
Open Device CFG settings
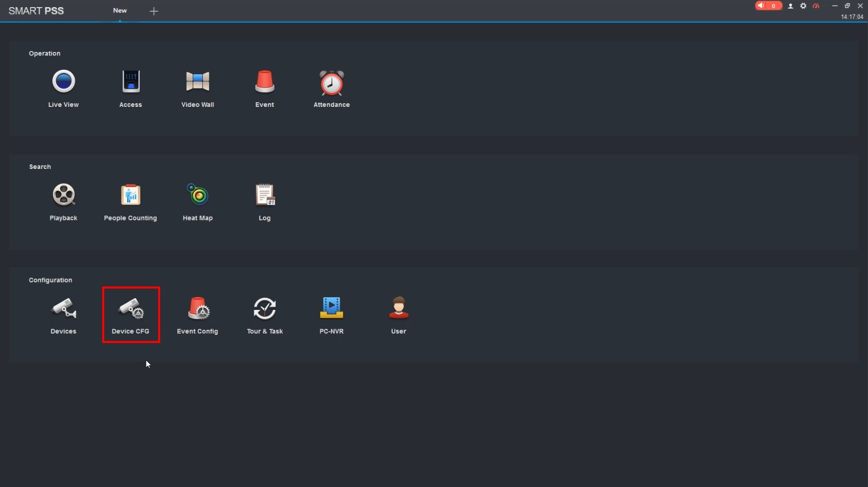(x=131, y=308)
